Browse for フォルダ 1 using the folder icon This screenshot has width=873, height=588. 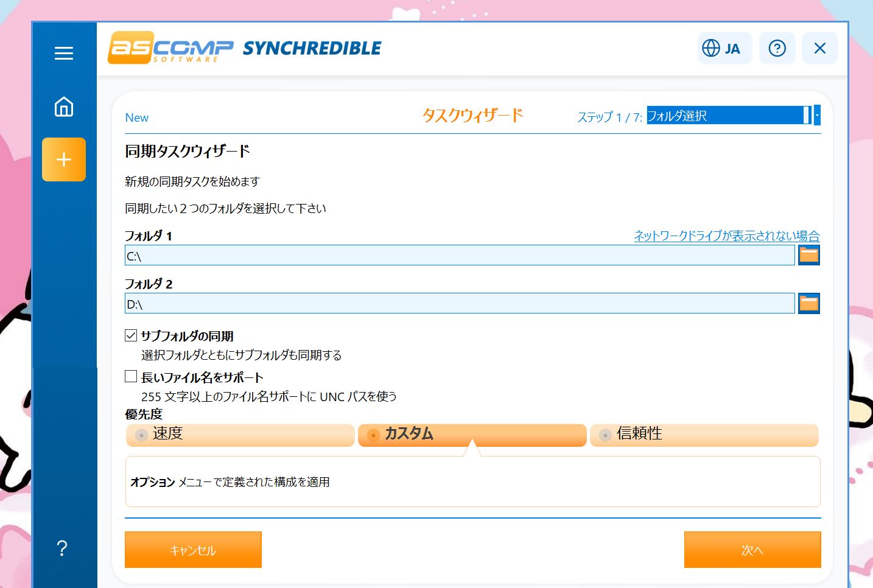point(808,254)
